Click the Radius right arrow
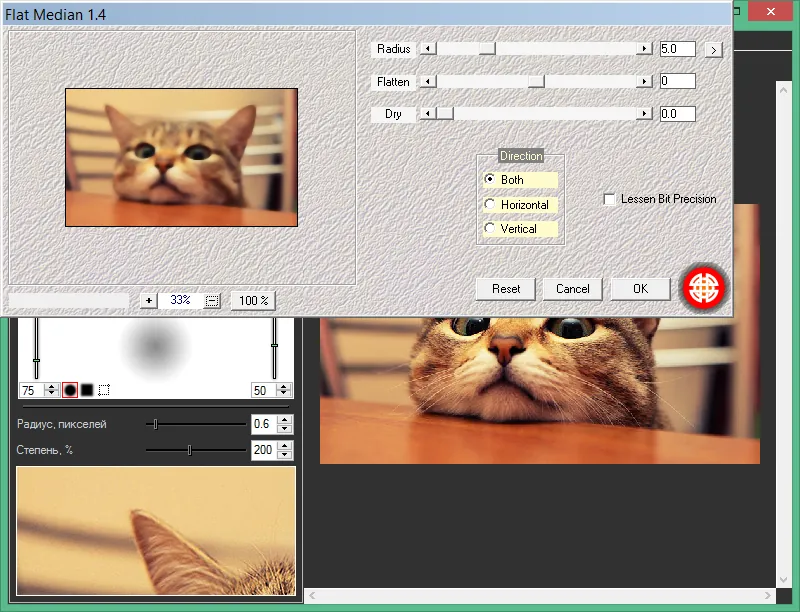This screenshot has width=800, height=612. [x=644, y=49]
